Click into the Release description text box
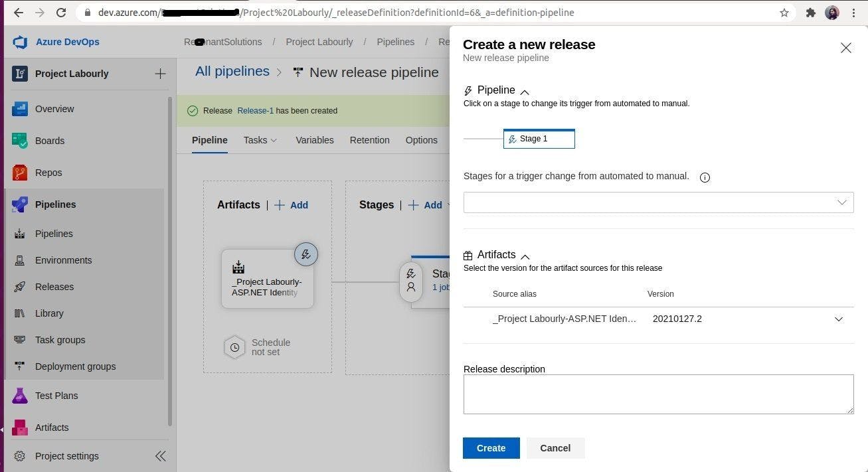 pos(658,394)
